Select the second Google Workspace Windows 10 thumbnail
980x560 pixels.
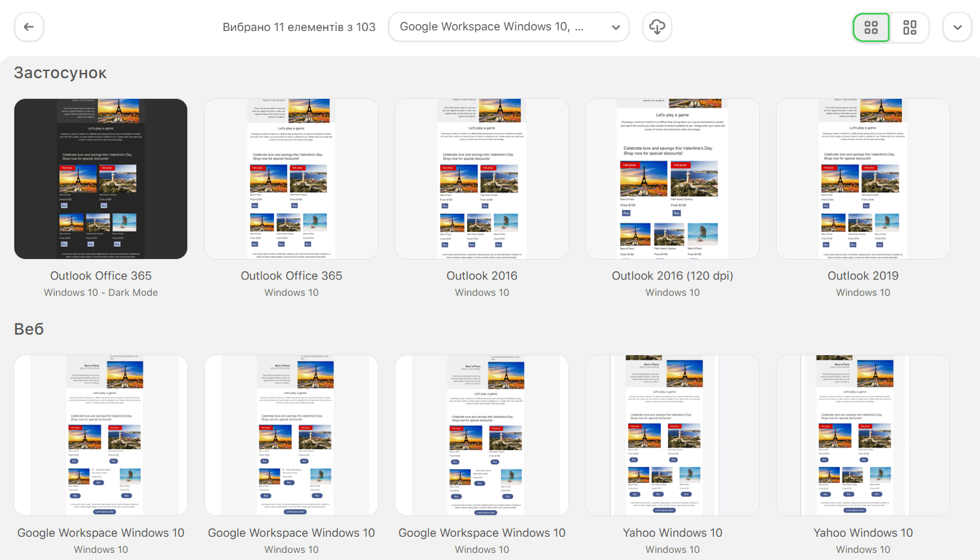(x=291, y=435)
